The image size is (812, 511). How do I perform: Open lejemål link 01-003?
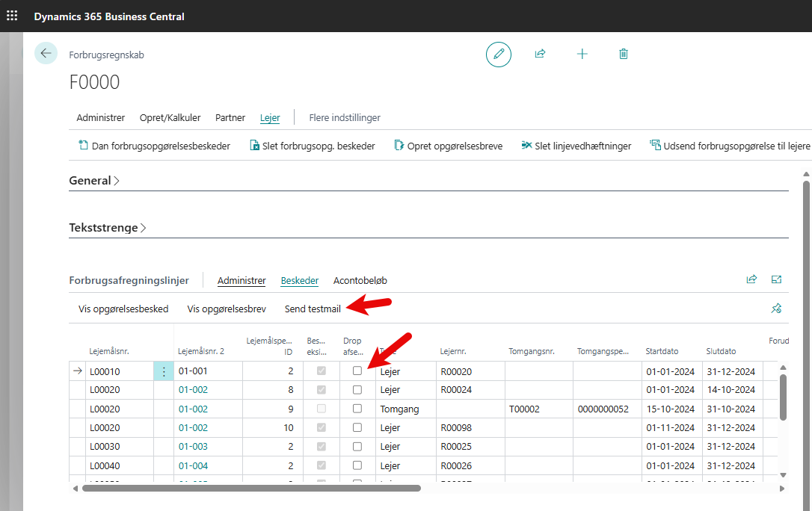click(193, 447)
